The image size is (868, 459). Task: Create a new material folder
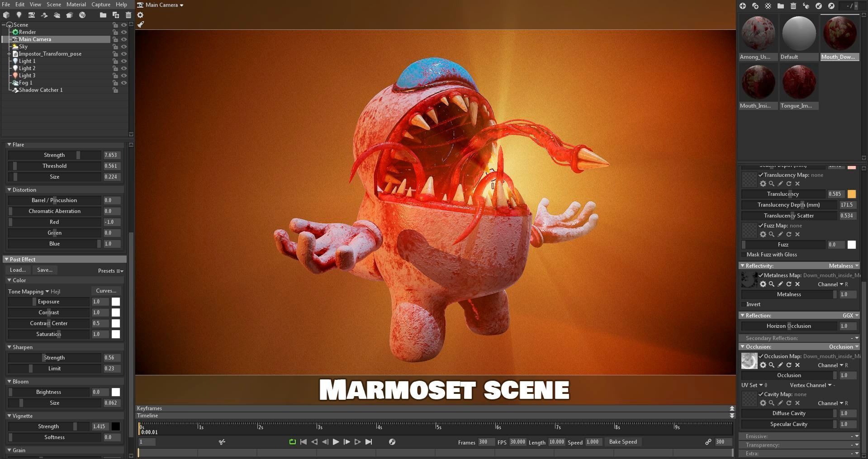click(x=781, y=6)
